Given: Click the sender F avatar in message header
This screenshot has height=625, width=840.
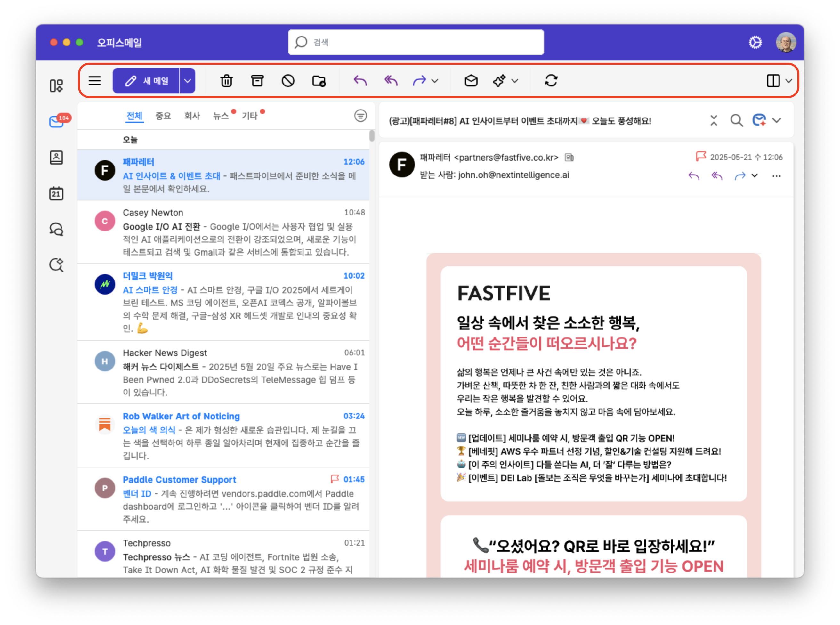Looking at the screenshot, I should [x=402, y=165].
